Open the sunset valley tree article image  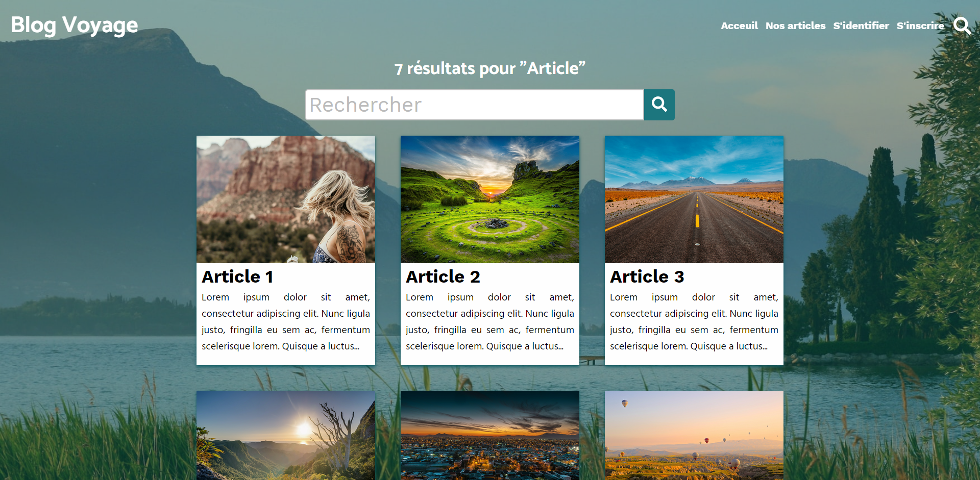point(286,435)
